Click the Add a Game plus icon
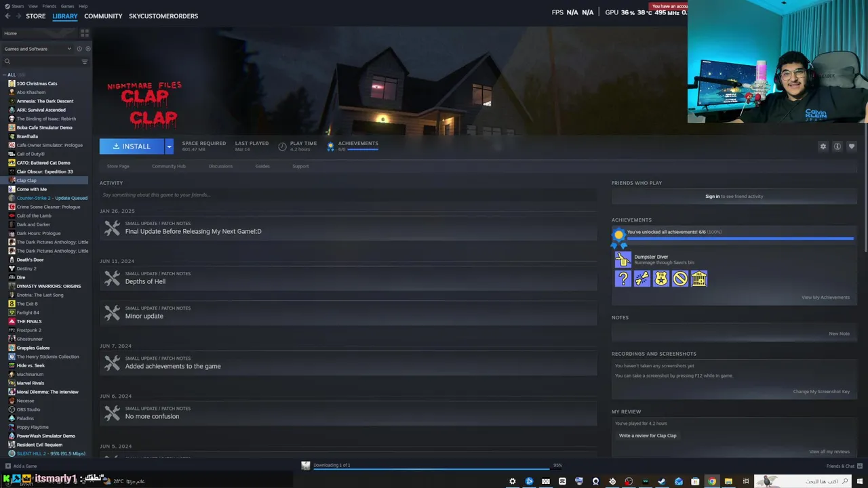 [x=7, y=466]
